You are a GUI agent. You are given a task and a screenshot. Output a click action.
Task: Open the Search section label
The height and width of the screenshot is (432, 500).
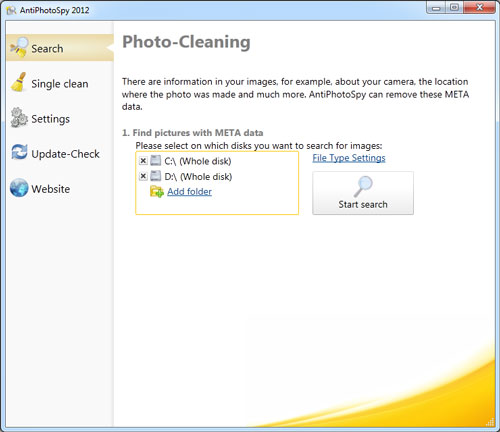[47, 49]
